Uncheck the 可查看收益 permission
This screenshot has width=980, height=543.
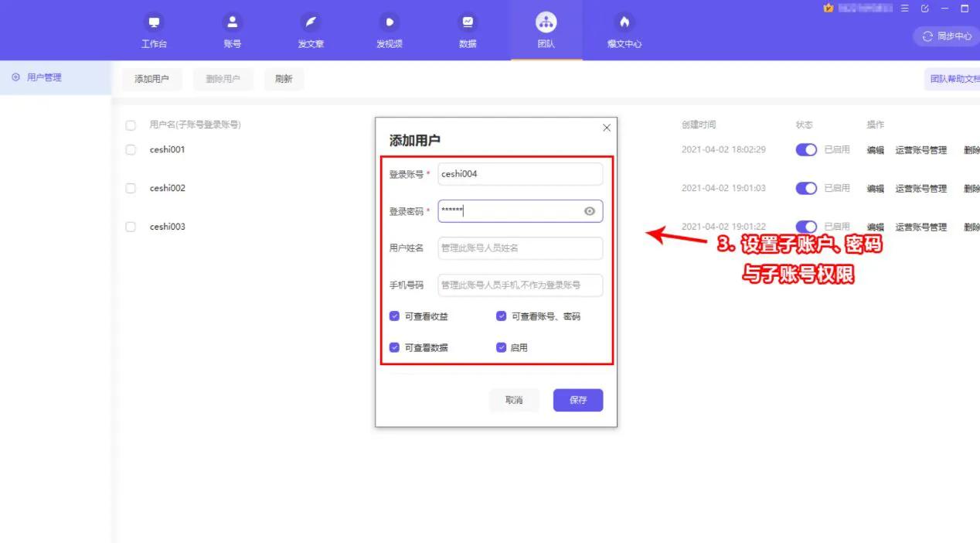(395, 316)
